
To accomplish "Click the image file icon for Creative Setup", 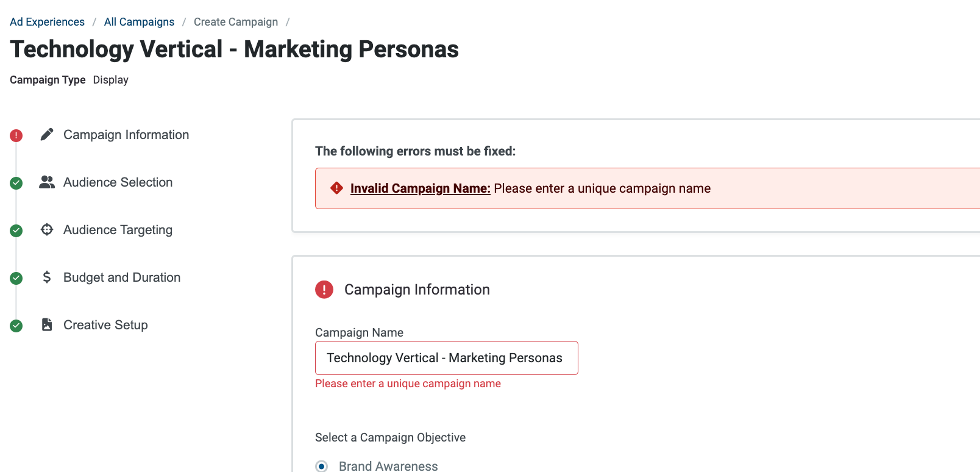I will [47, 324].
